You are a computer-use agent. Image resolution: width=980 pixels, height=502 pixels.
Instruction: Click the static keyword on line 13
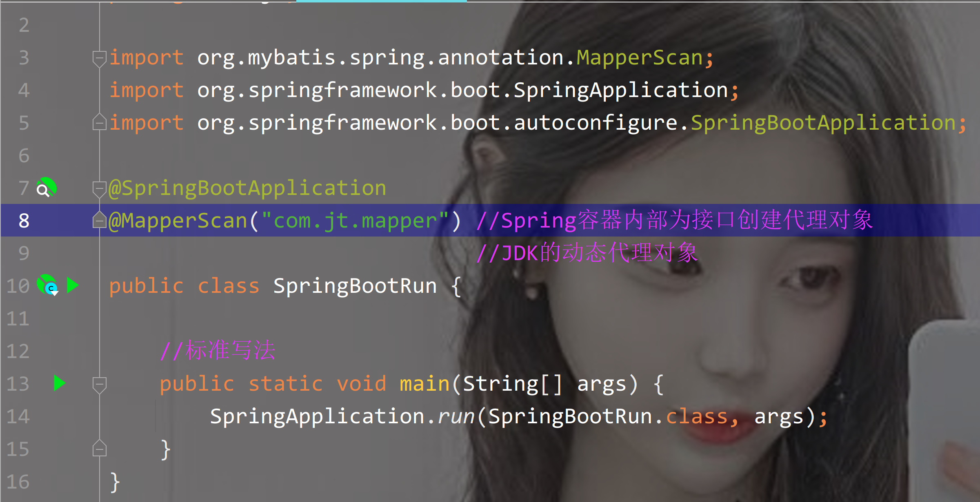click(x=286, y=384)
